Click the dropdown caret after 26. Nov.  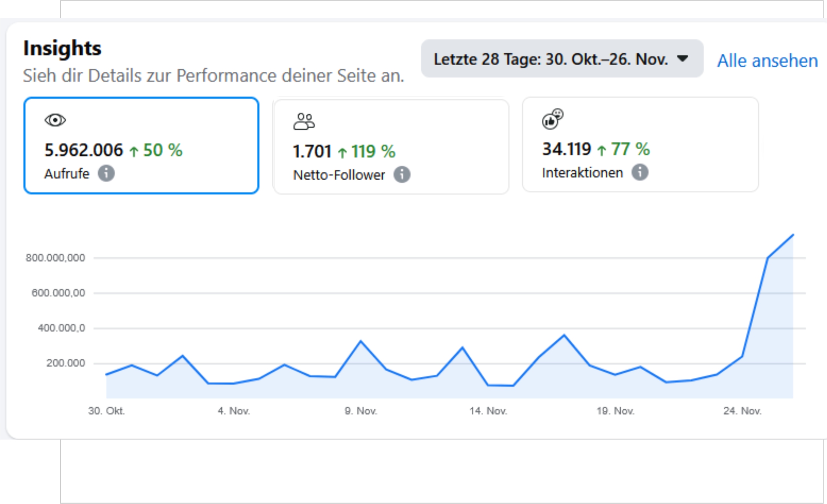tap(682, 59)
